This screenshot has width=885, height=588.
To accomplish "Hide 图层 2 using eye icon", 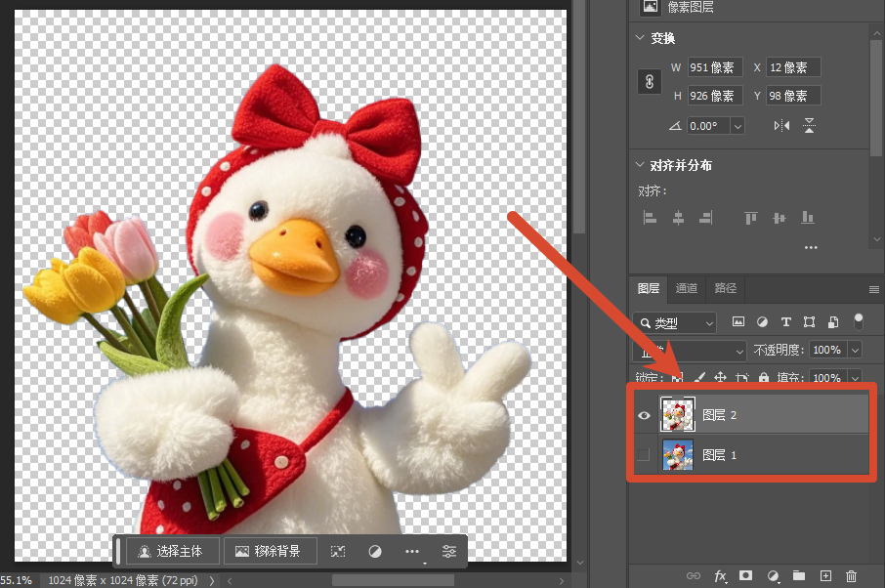I will point(644,415).
